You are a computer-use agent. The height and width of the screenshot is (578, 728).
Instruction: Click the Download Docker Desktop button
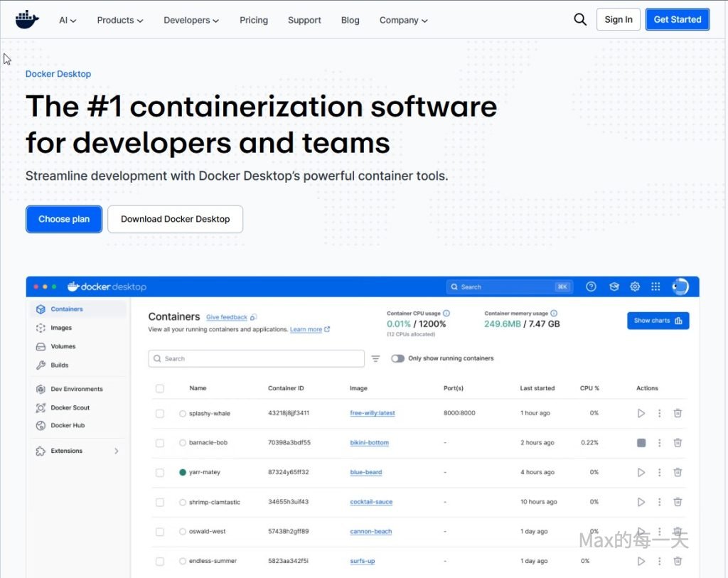pos(175,219)
